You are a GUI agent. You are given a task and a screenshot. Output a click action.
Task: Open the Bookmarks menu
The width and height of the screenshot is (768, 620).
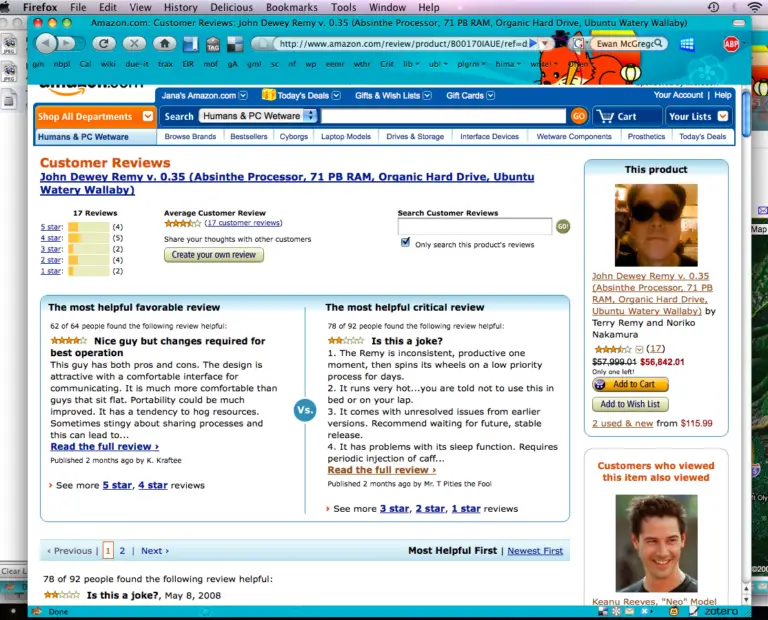(x=291, y=7)
